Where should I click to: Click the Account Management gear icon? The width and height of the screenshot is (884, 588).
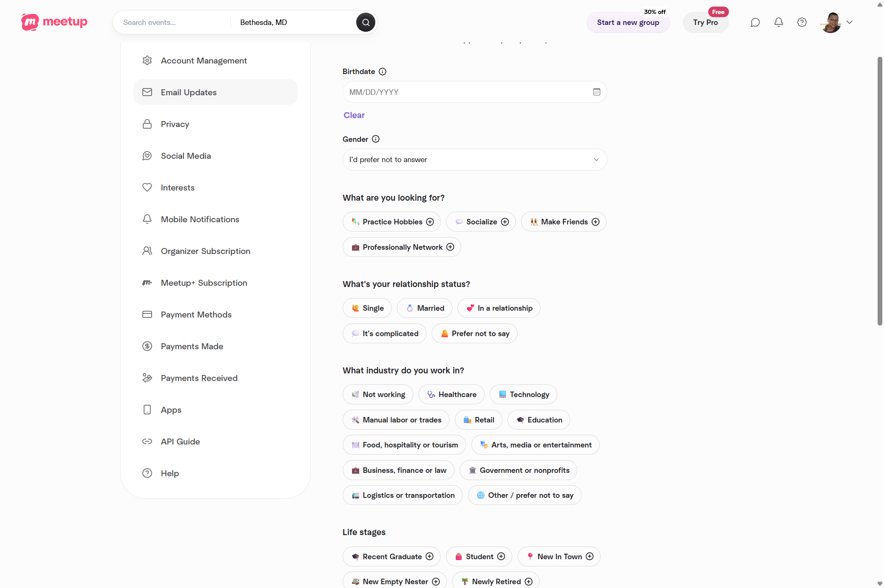[x=147, y=61]
